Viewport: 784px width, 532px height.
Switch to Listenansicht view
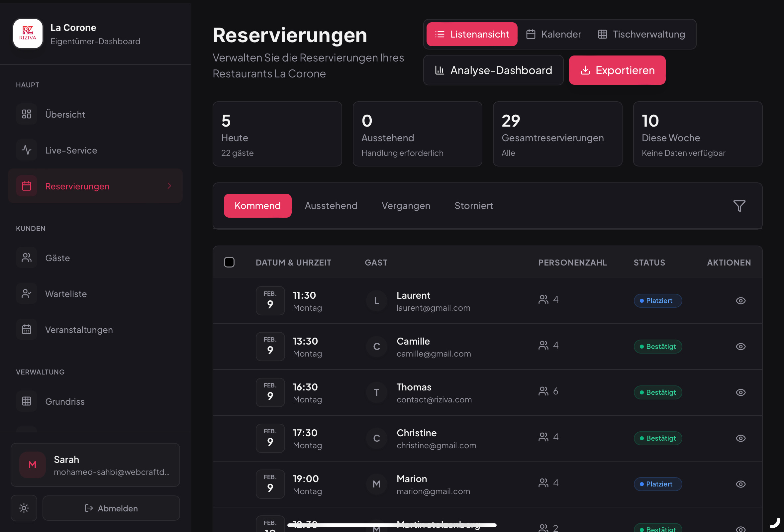point(472,34)
